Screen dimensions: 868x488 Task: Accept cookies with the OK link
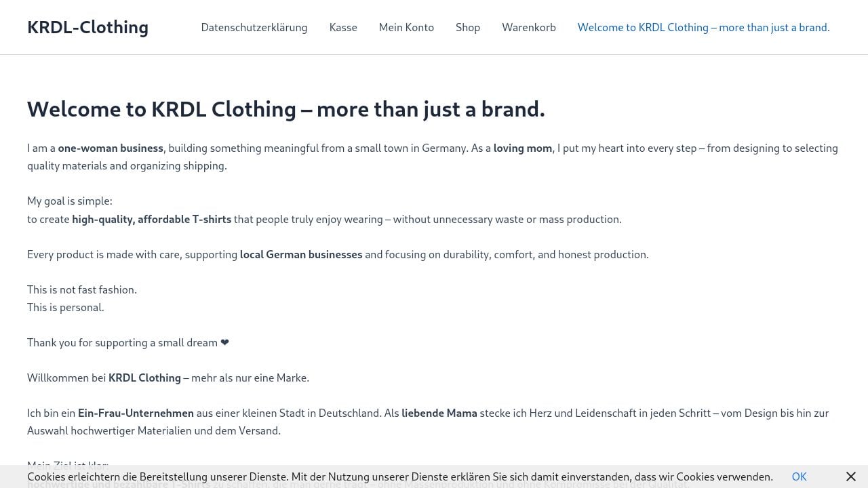click(800, 476)
